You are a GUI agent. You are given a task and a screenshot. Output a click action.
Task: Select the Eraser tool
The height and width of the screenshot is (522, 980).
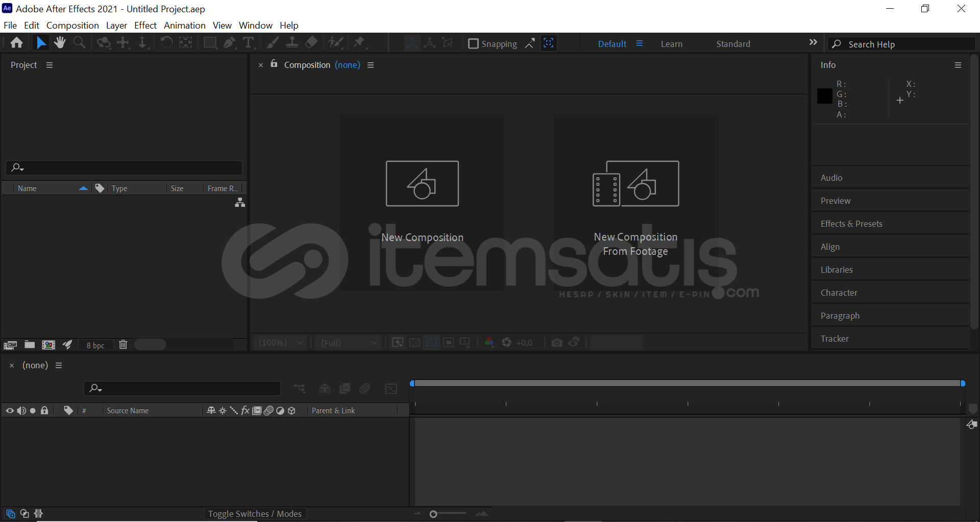[311, 43]
